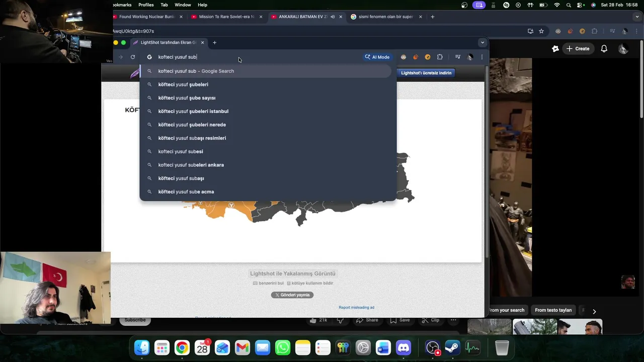Open the Window menu in the menu bar
This screenshot has height=362, width=644.
pyautogui.click(x=183, y=5)
